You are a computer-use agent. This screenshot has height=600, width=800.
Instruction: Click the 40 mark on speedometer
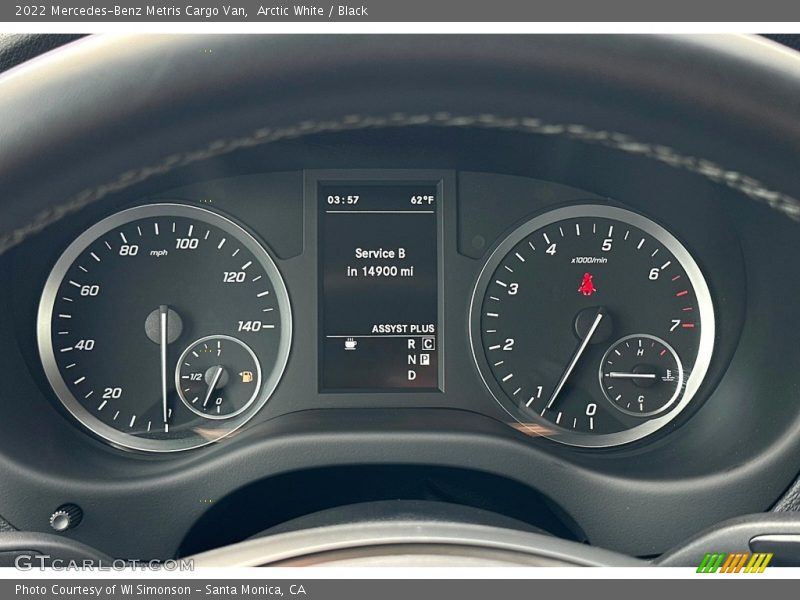click(84, 345)
